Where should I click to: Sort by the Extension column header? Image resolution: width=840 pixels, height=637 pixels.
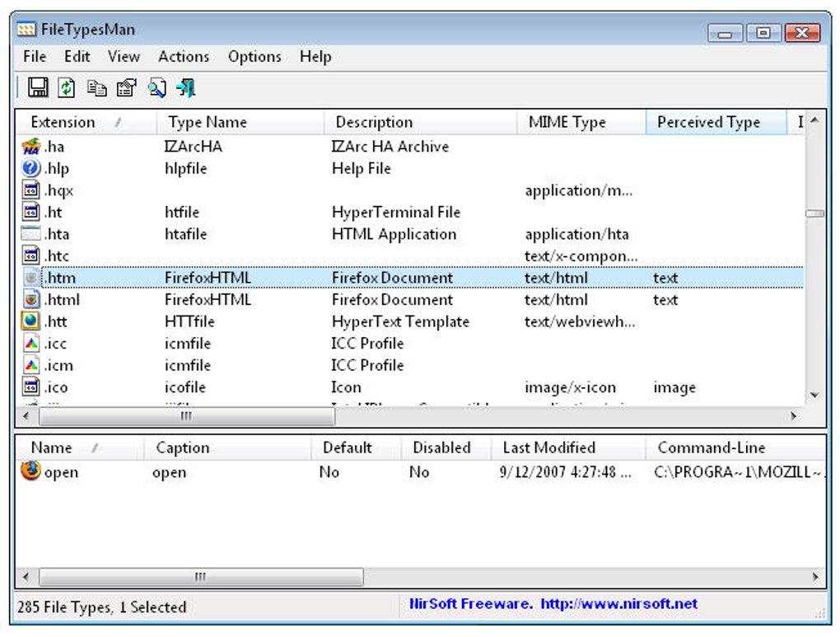pos(86,122)
